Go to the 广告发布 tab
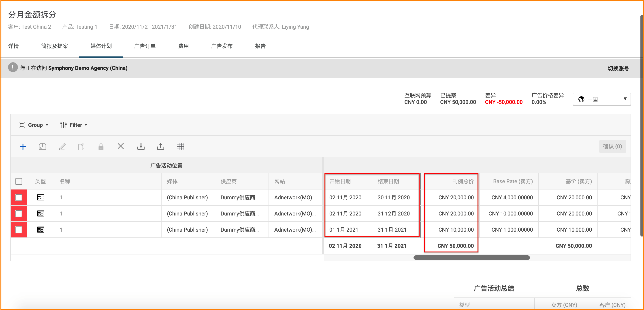The image size is (644, 310). (222, 46)
